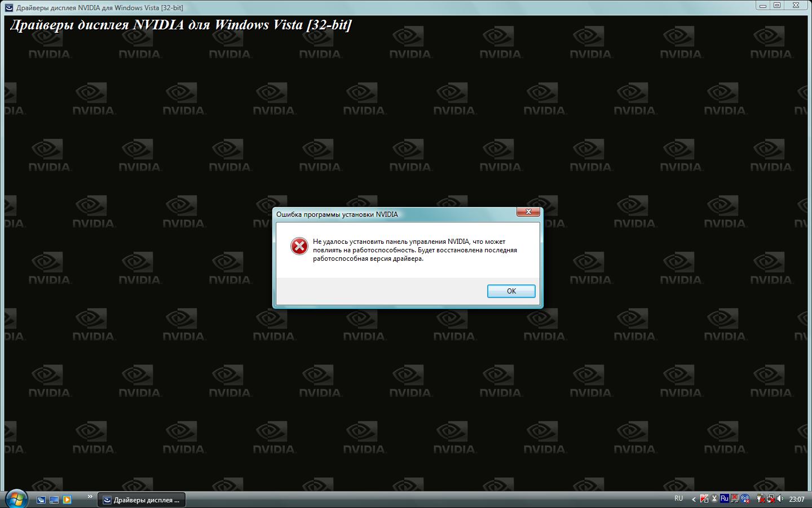
Task: Click the crossed-out monitor tray icon
Action: tap(735, 498)
